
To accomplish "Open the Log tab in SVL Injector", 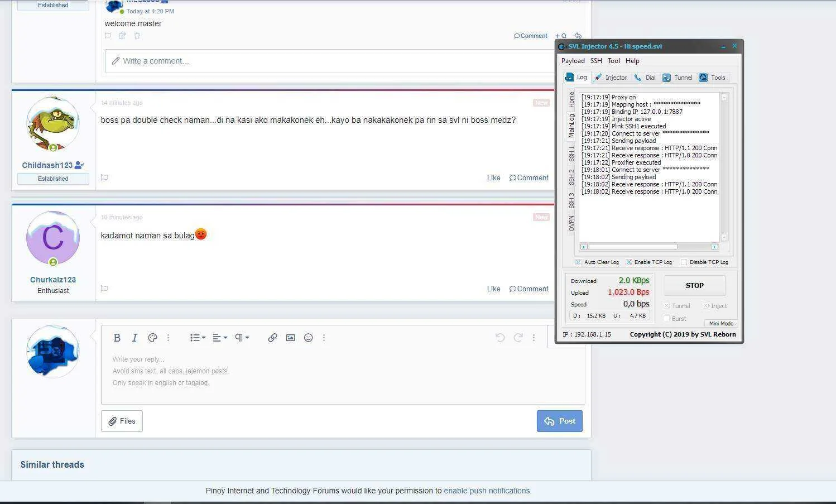I will click(576, 77).
